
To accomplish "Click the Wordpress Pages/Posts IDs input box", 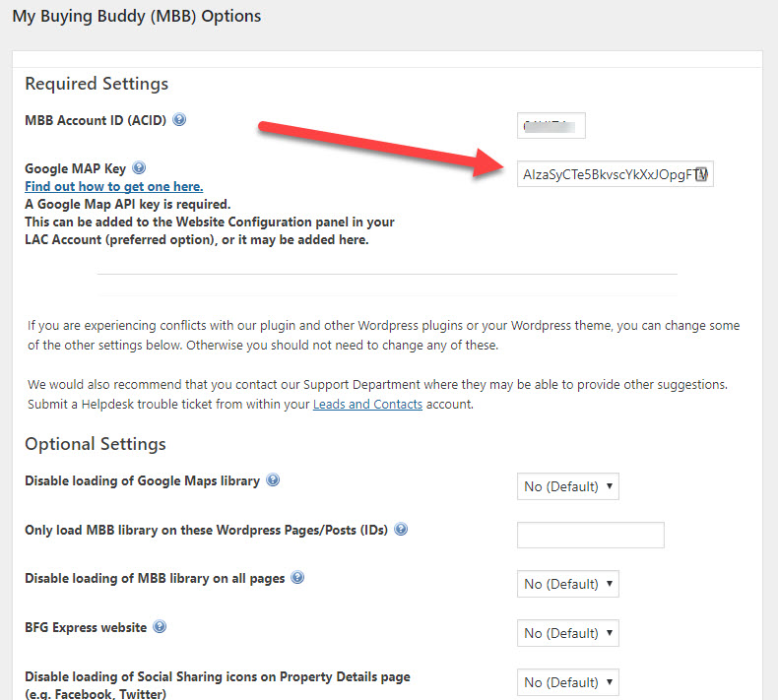I will tap(590, 535).
